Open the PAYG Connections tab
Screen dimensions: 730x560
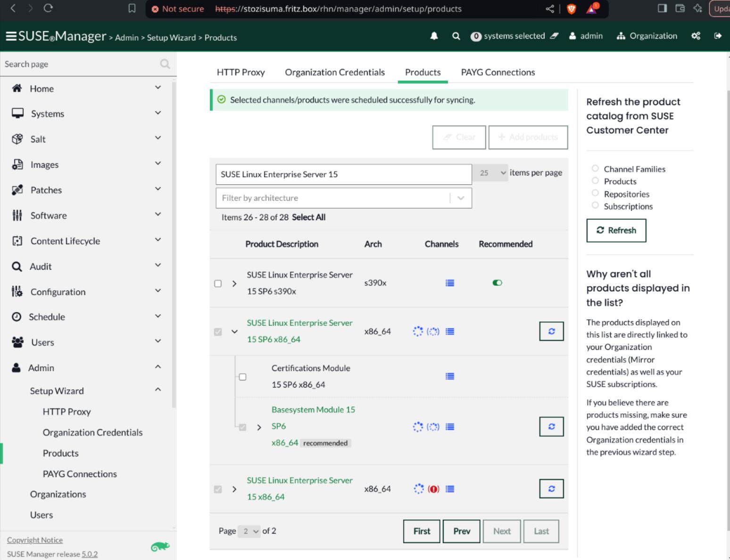pos(498,72)
